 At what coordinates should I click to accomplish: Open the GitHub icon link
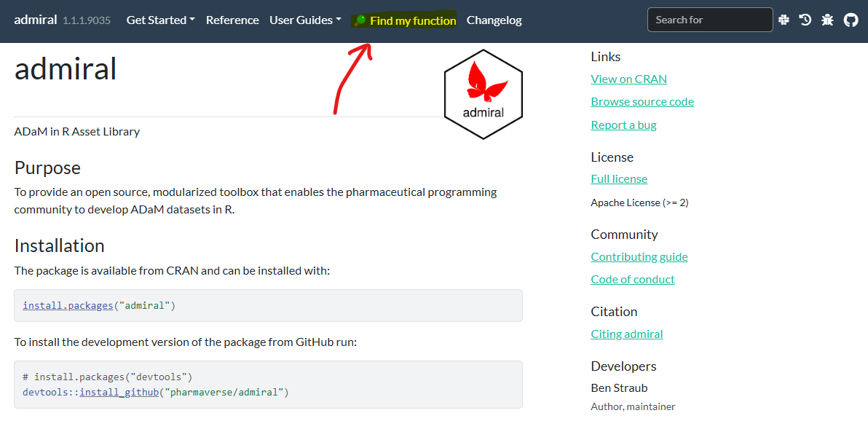(x=851, y=20)
